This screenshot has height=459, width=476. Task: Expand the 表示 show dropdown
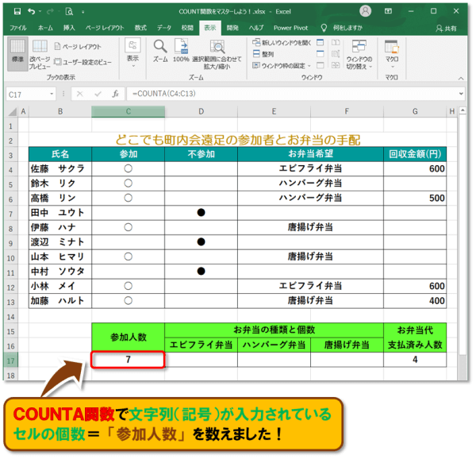tap(132, 53)
